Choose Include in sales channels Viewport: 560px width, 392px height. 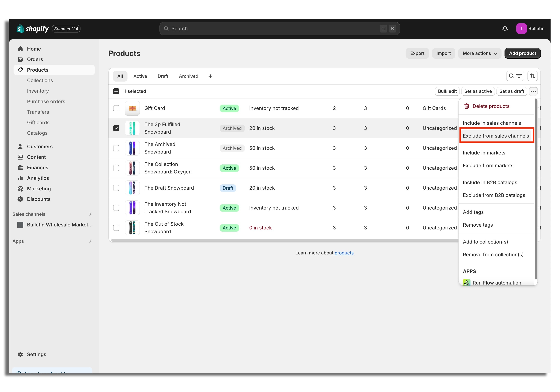(496, 123)
